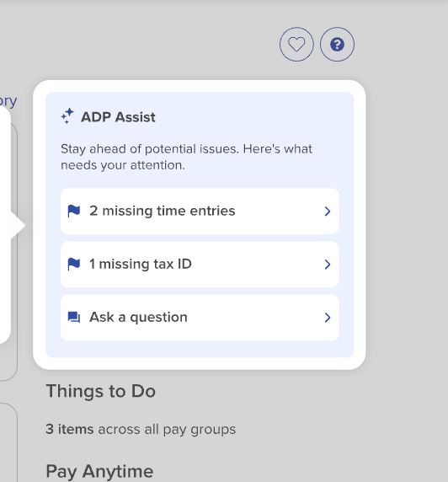Click the heart favorites icon
Image resolution: width=448 pixels, height=482 pixels.
pos(296,45)
